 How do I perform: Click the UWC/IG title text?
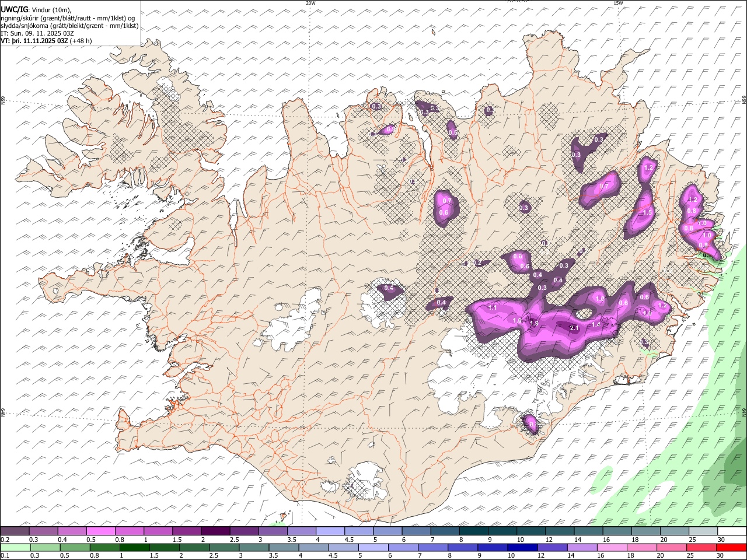14,10
